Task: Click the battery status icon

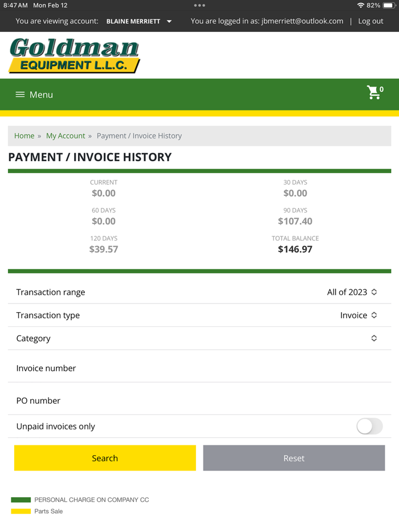Action: tap(389, 6)
